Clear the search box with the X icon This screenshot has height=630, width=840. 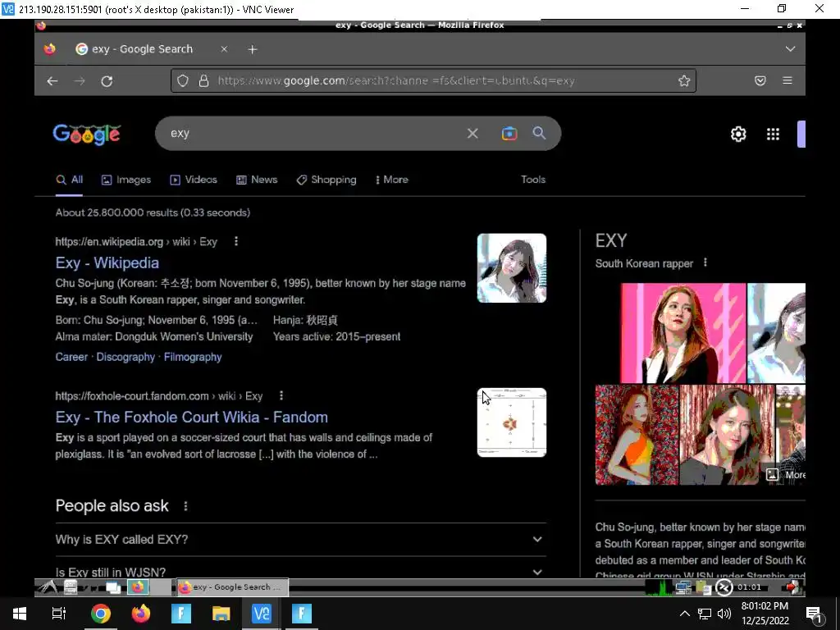pyautogui.click(x=472, y=134)
